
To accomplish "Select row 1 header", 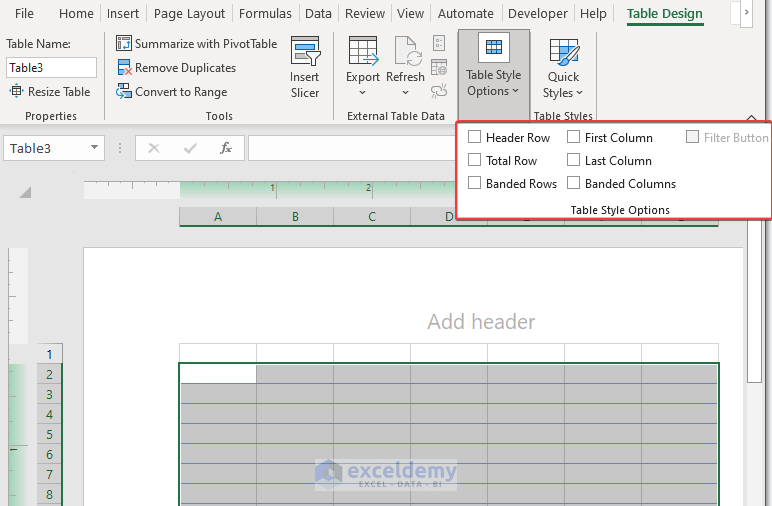I will pos(49,354).
